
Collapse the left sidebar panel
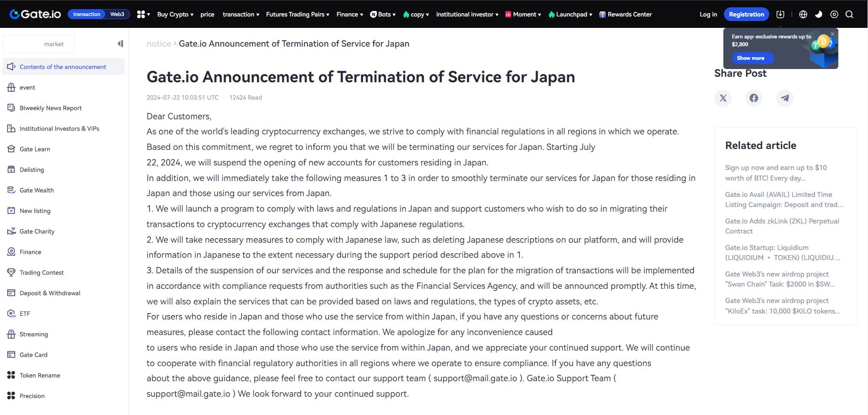pos(120,43)
